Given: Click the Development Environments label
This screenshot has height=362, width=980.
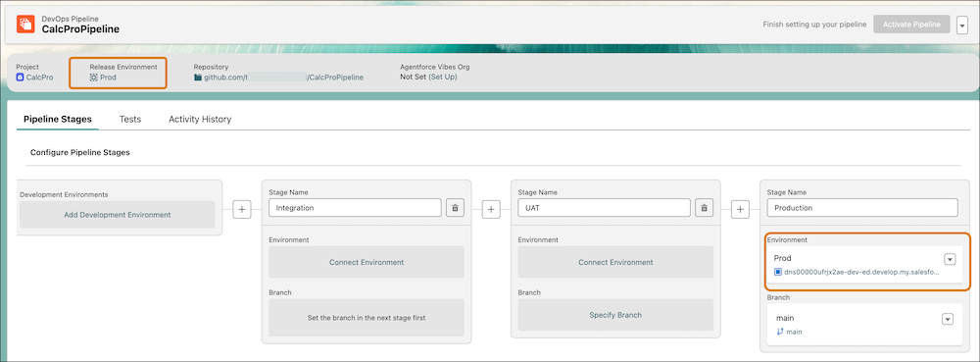Looking at the screenshot, I should 64,194.
